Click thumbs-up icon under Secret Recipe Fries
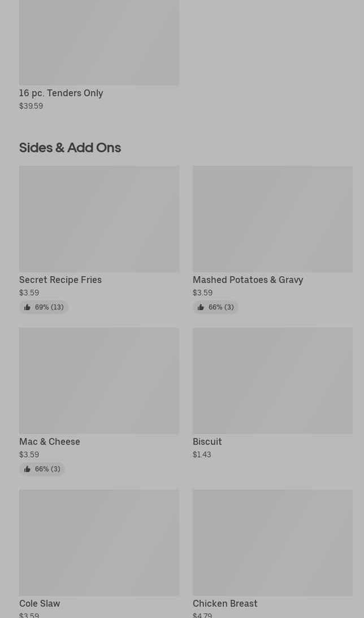This screenshot has height=618, width=364. click(27, 307)
